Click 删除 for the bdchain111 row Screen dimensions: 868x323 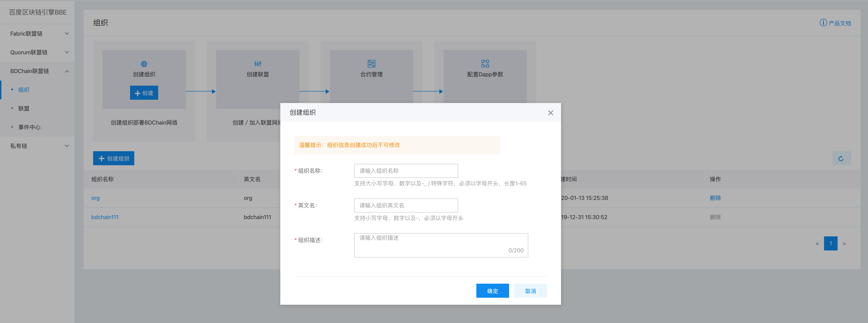click(715, 217)
